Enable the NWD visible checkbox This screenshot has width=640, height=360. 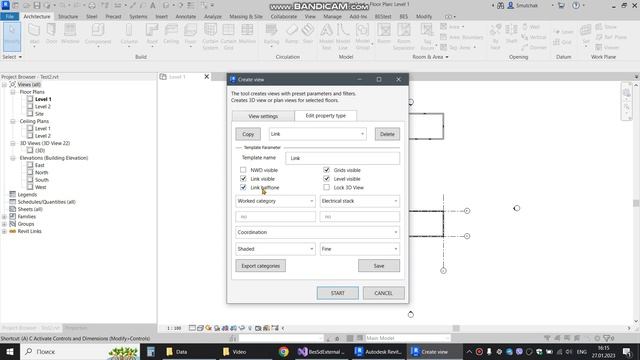click(x=243, y=170)
